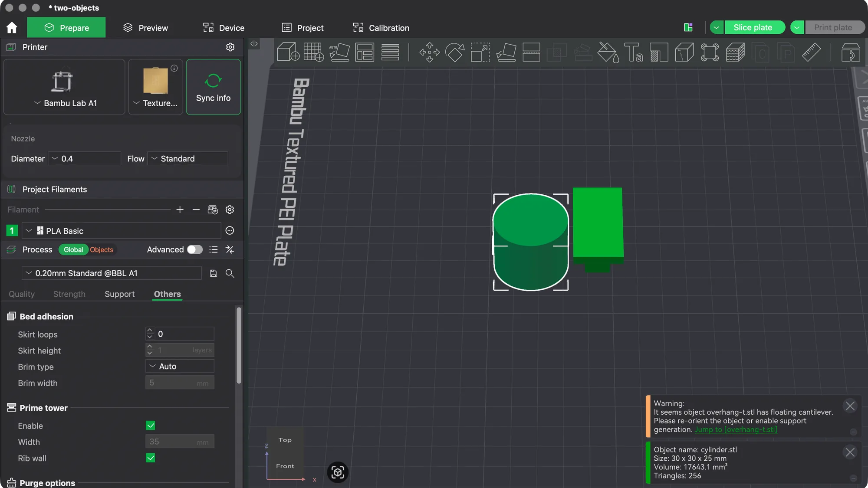868x488 pixels.
Task: Open the Assembly view icon
Action: point(851,52)
